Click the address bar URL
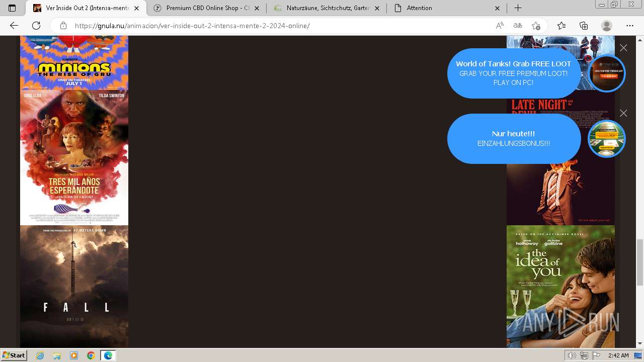Viewport: 644px width, 362px height. tap(192, 26)
